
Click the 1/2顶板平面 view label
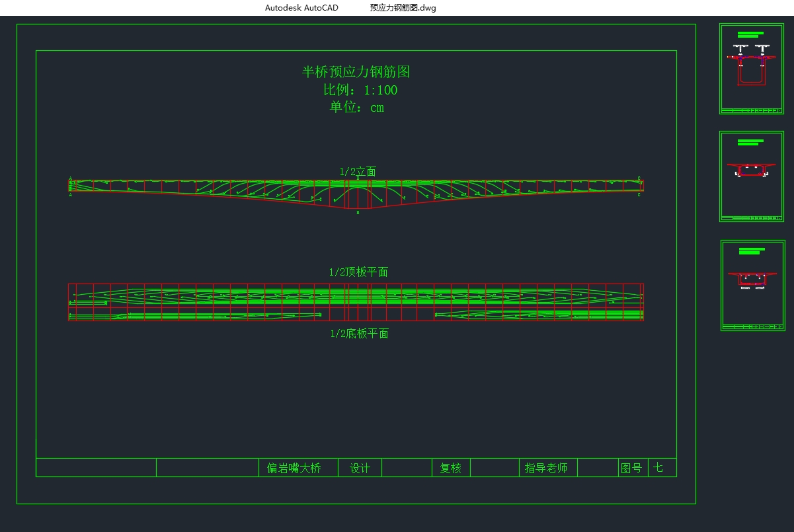tap(358, 272)
